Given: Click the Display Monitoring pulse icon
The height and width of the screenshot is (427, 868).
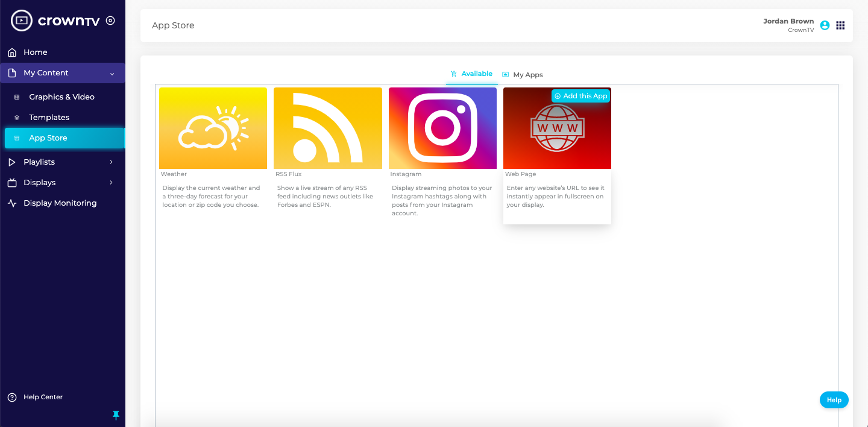Looking at the screenshot, I should point(12,203).
